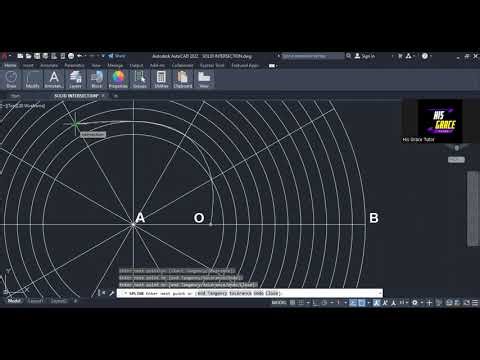Click the Plot print icon in Quick Access
The height and width of the screenshot is (360, 480).
71,56
